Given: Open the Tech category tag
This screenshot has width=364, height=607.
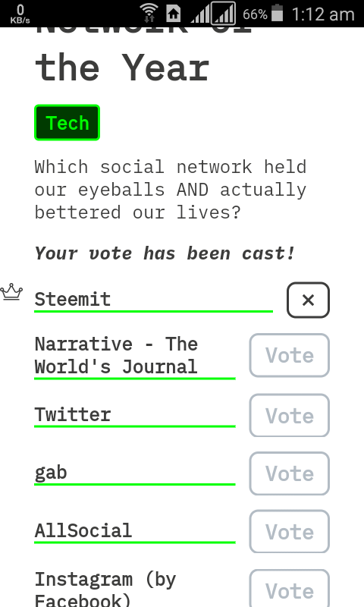Looking at the screenshot, I should 67,123.
